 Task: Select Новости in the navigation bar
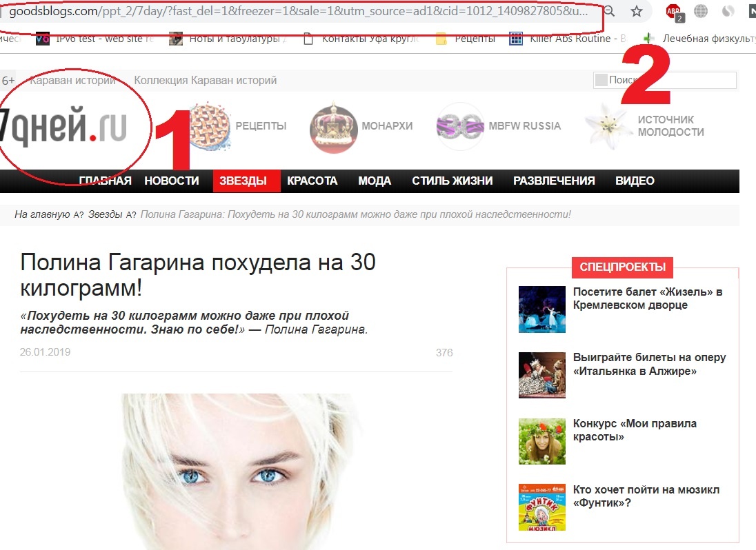coord(172,181)
